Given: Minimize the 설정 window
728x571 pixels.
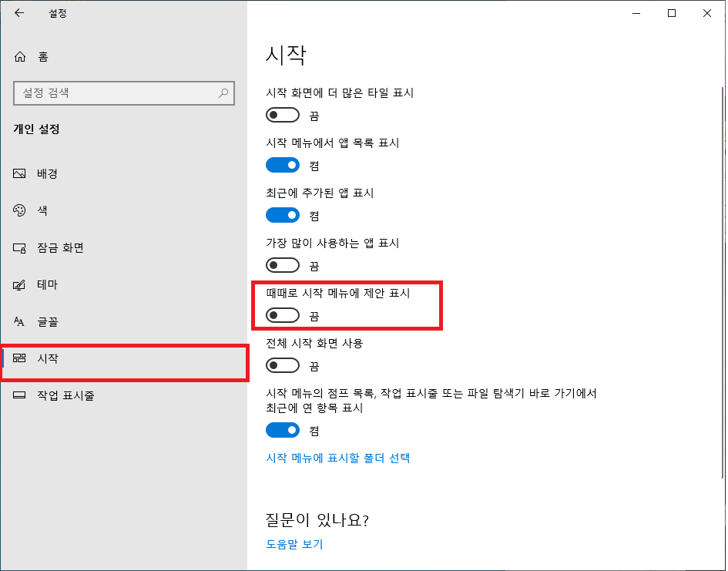Looking at the screenshot, I should pos(636,13).
